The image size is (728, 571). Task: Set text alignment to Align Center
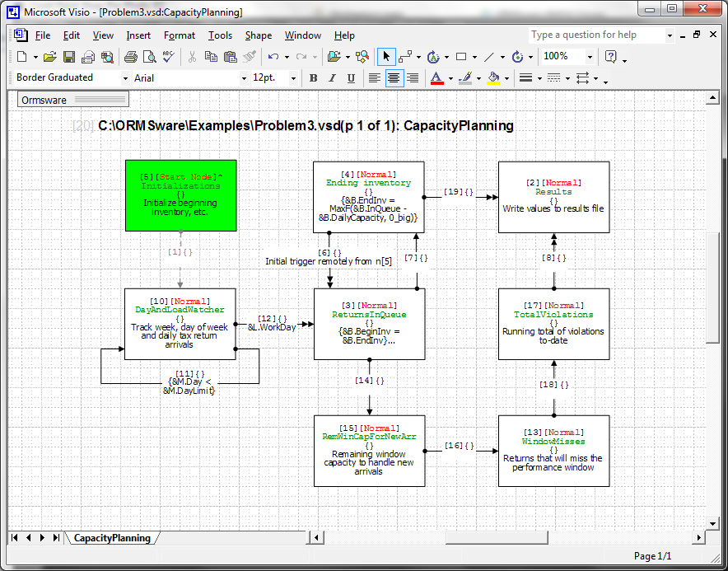394,78
